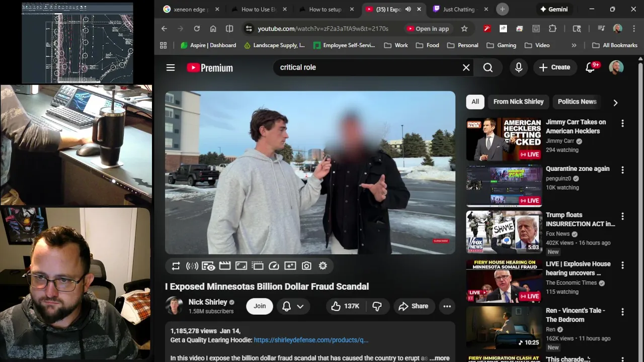Click the eye-list watched filter icon

click(208, 266)
